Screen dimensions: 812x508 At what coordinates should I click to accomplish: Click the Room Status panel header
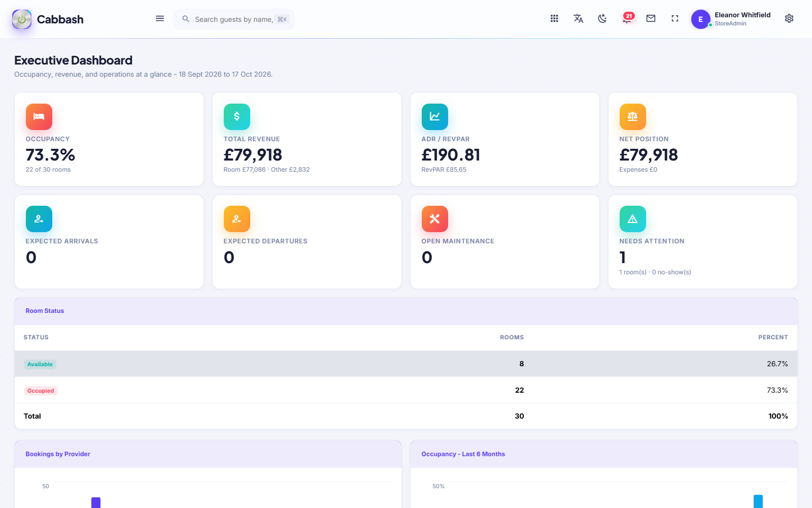pyautogui.click(x=406, y=311)
